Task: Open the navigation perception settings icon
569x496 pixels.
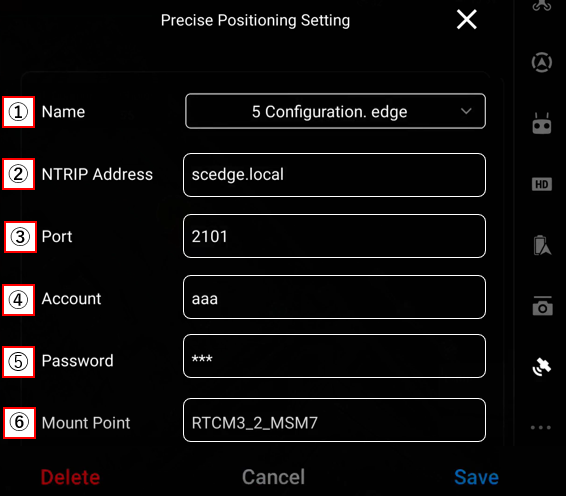Action: (542, 62)
